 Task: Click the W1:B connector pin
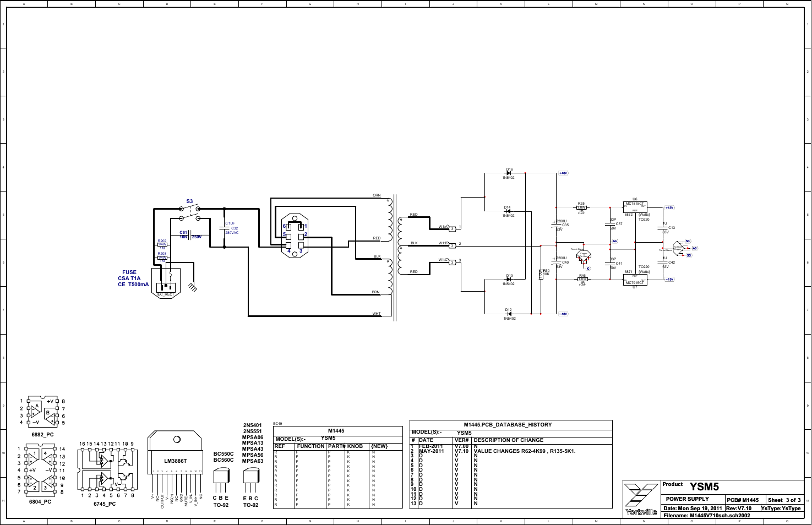[x=453, y=245]
